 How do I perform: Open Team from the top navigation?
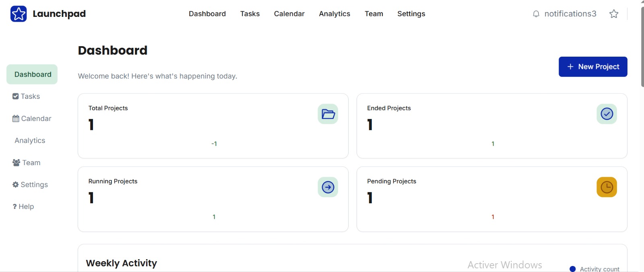374,14
